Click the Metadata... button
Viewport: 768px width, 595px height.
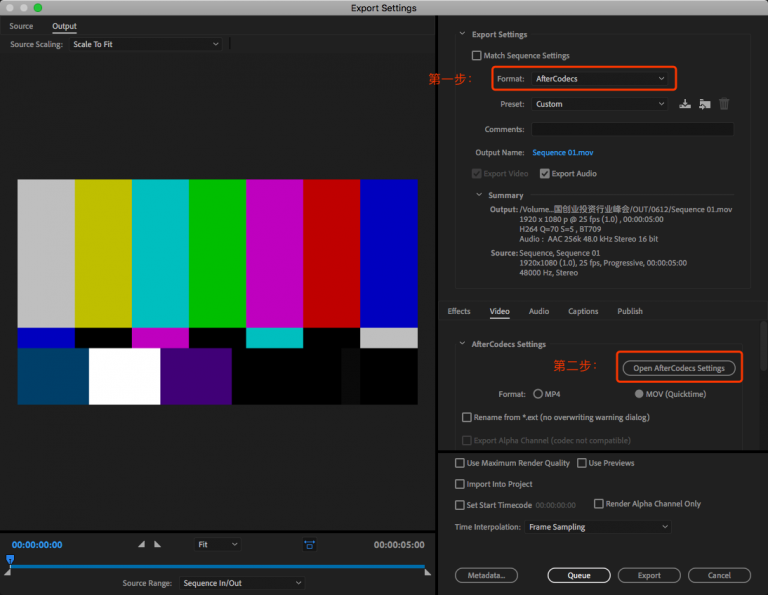tap(486, 575)
